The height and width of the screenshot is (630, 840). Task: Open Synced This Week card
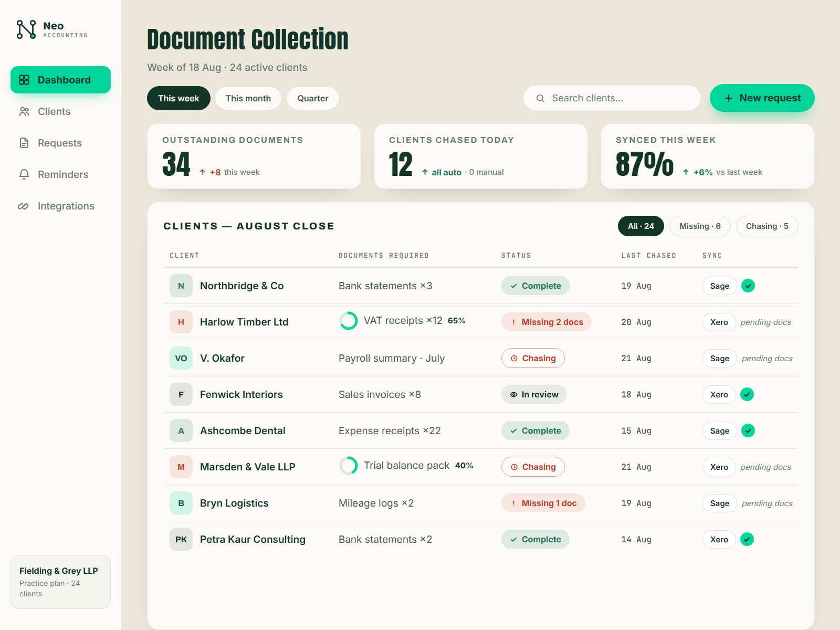pyautogui.click(x=708, y=156)
